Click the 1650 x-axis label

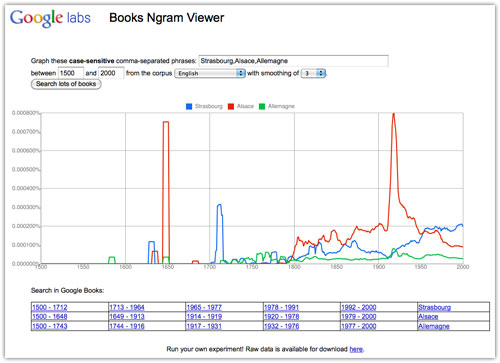[x=168, y=267]
